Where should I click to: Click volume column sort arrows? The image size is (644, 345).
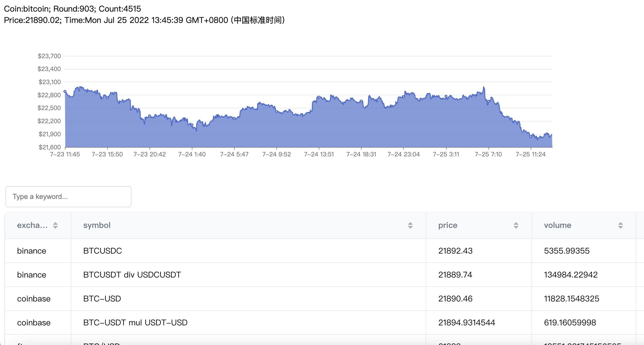tap(620, 225)
